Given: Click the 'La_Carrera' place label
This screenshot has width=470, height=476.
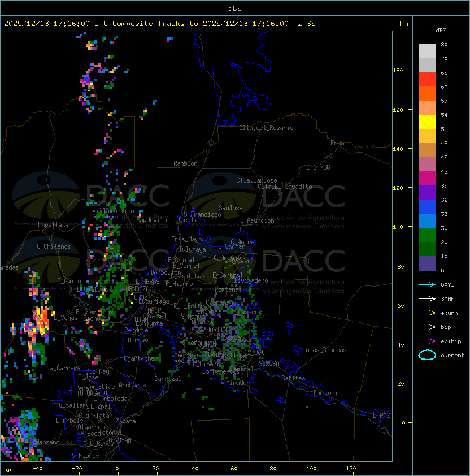Looking at the screenshot, I should [63, 368].
